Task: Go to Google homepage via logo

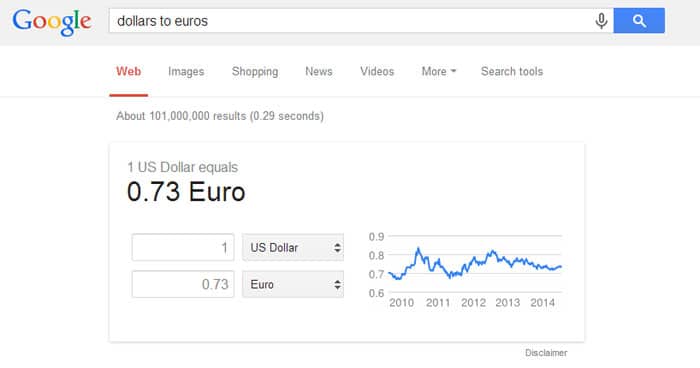Action: click(x=52, y=22)
